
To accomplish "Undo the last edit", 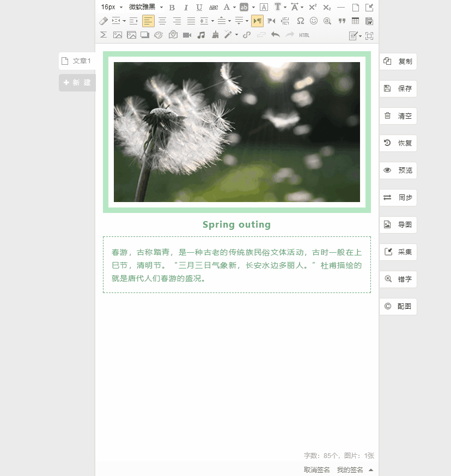I will pos(277,34).
